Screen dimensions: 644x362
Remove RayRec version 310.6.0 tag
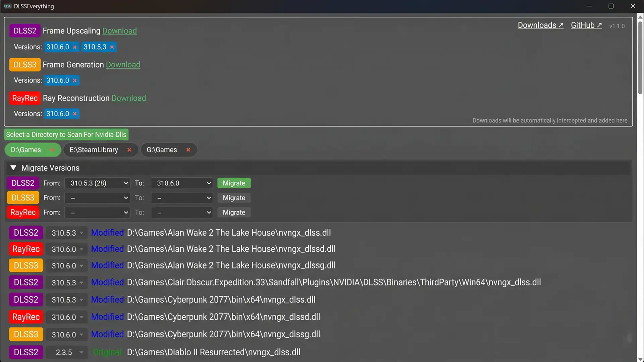(x=75, y=114)
